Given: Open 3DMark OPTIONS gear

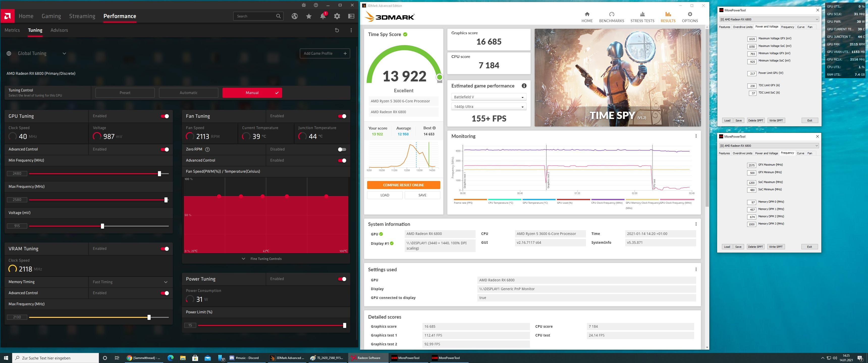Looking at the screenshot, I should [690, 17].
